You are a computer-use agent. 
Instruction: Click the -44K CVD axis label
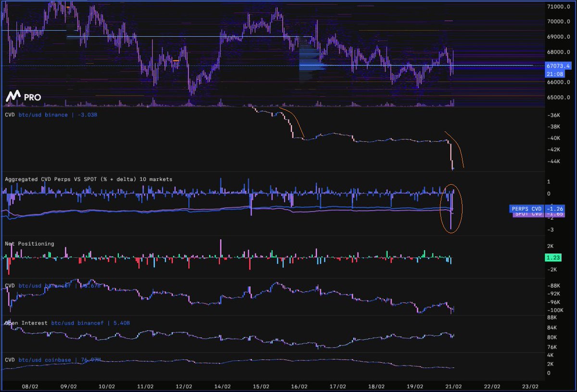[x=553, y=162]
